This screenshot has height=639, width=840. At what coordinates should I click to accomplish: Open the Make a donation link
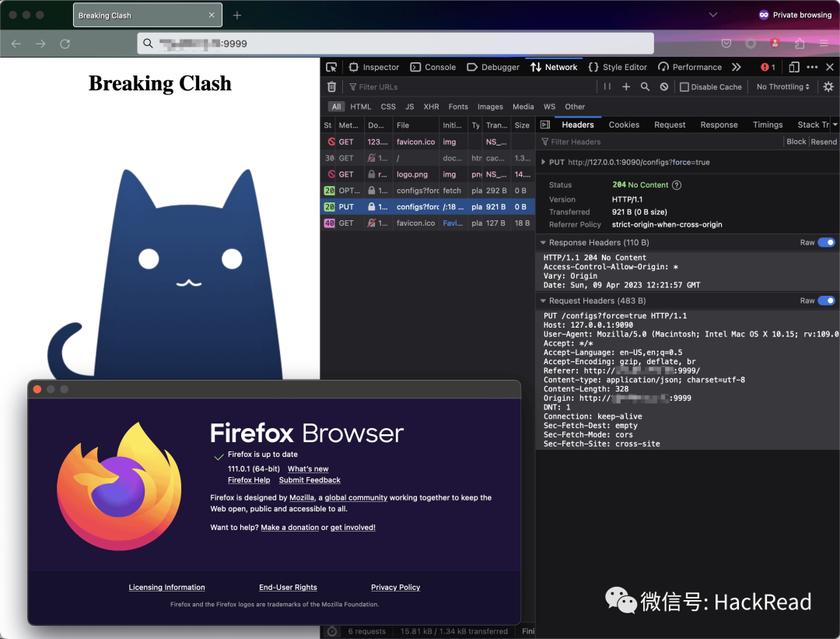(290, 528)
